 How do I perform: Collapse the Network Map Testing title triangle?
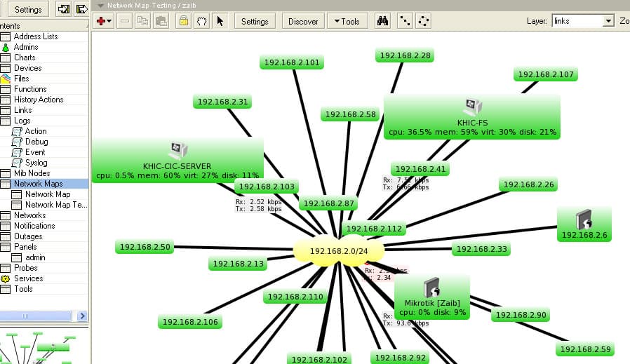(x=100, y=6)
